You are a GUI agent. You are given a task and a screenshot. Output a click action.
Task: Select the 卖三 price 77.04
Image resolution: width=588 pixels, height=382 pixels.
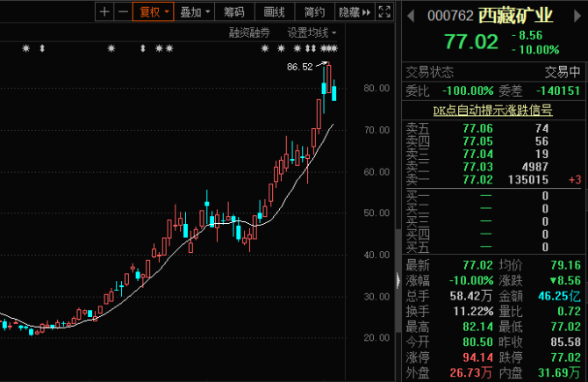click(x=477, y=154)
